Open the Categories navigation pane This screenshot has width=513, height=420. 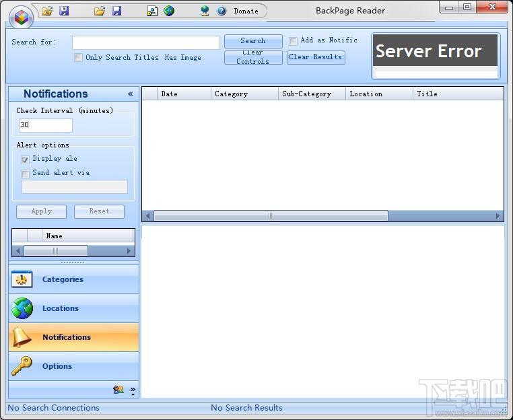tap(73, 279)
